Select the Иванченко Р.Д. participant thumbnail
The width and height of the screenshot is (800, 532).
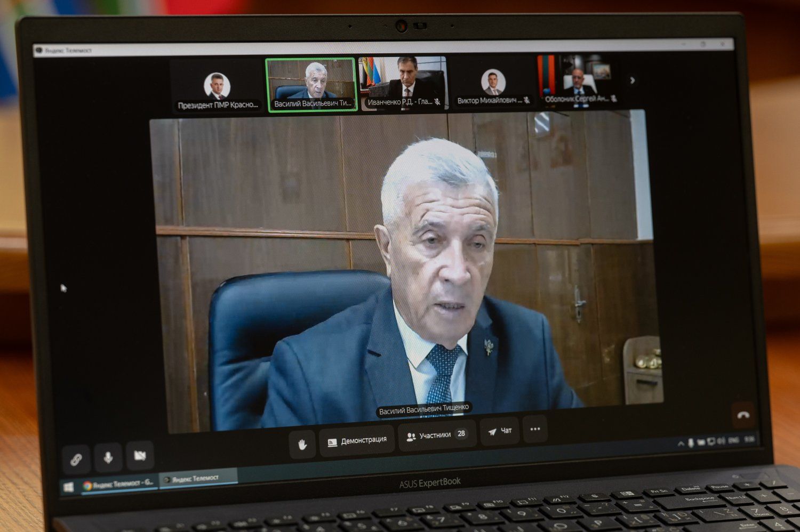[404, 83]
